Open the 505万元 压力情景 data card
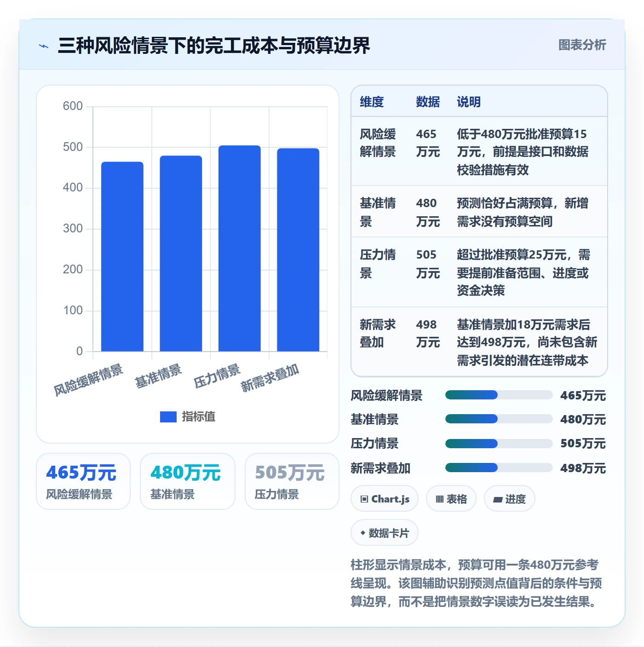This screenshot has height=647, width=644. 292,481
